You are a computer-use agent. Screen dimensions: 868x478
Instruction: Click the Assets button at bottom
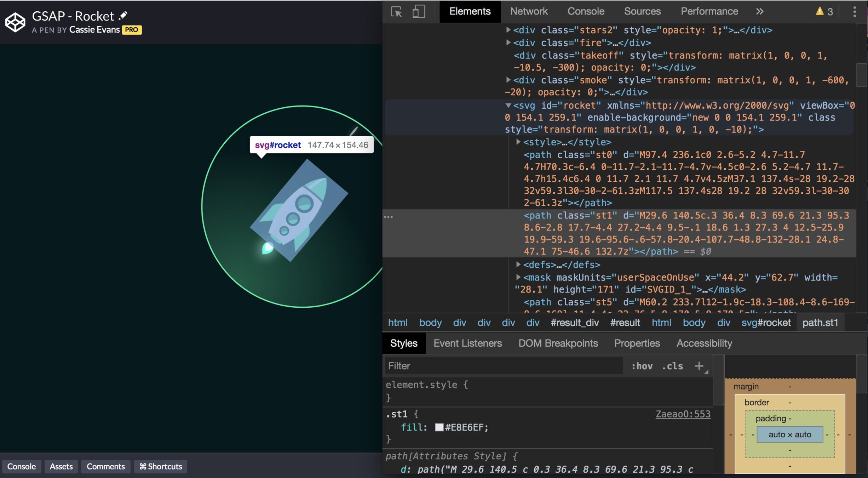(x=61, y=466)
